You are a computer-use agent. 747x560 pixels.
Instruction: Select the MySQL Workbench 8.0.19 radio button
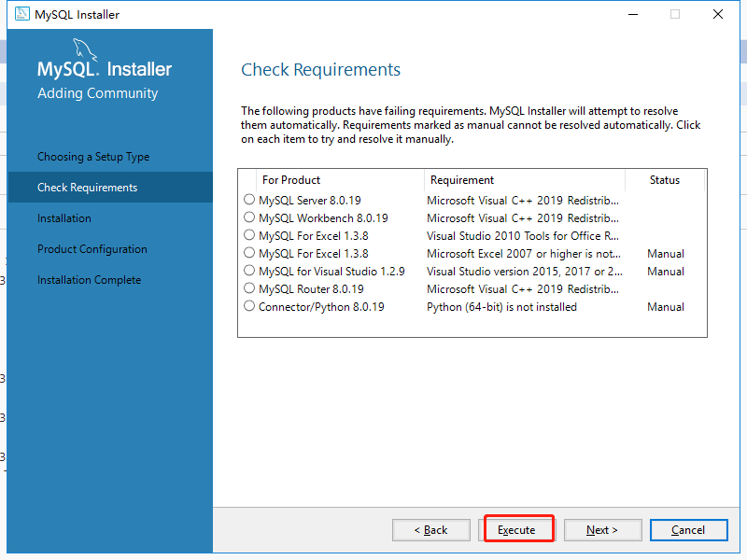[249, 217]
